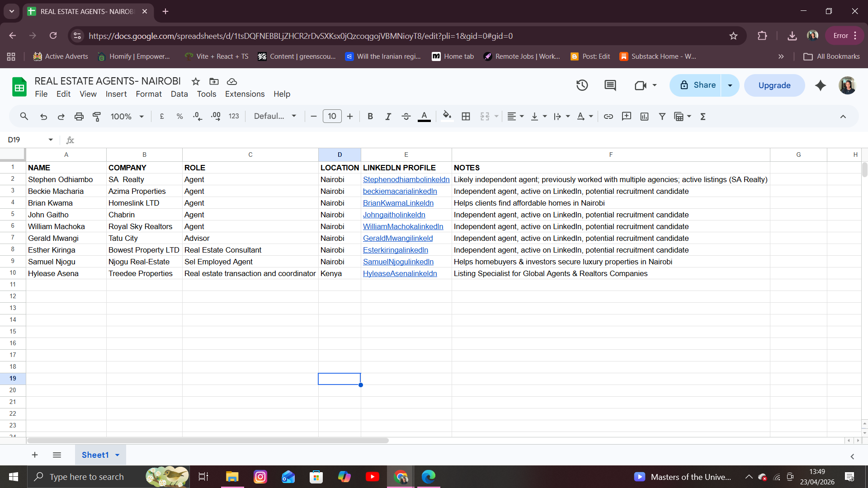Open the all sheets list icon
This screenshot has width=868, height=488.
pos(57,455)
